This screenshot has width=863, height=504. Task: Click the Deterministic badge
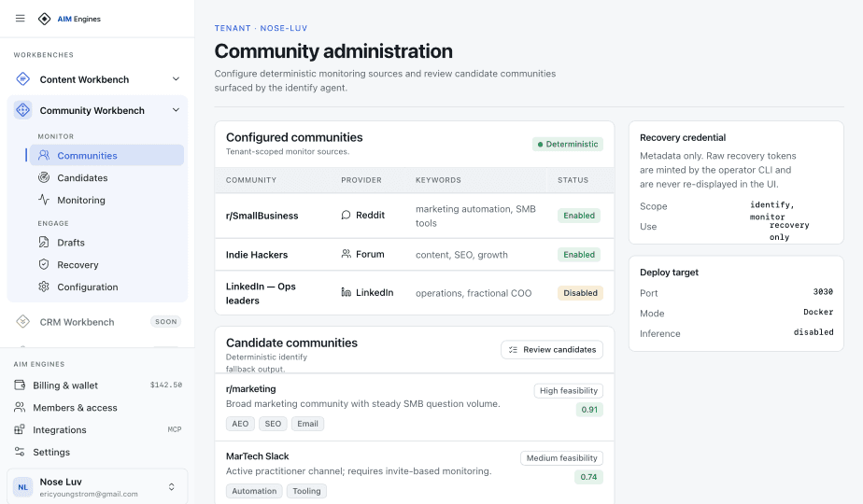click(568, 144)
